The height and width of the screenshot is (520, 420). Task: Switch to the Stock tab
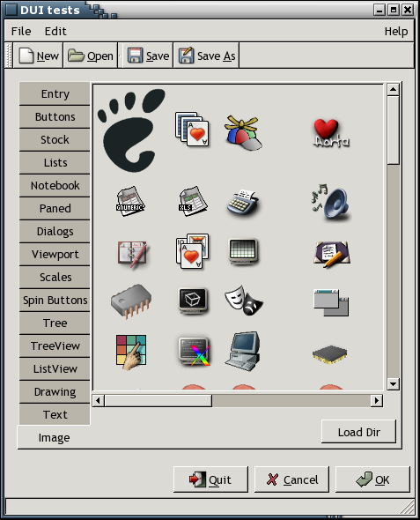pyautogui.click(x=55, y=139)
